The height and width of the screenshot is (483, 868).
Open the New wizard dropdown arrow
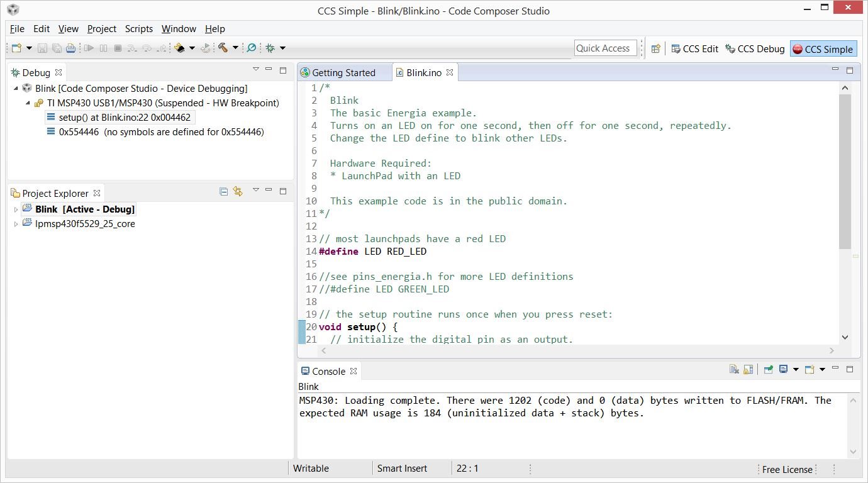pos(29,48)
